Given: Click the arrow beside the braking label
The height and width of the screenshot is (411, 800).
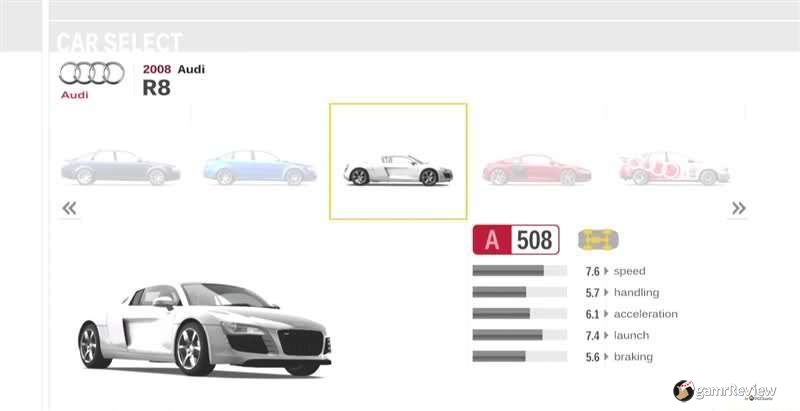Looking at the screenshot, I should click(606, 356).
